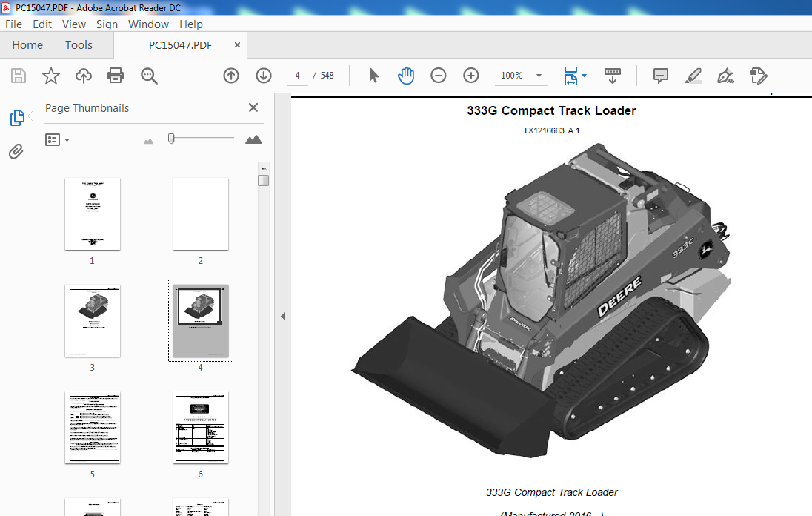Click the stamp tool icon

coord(758,76)
